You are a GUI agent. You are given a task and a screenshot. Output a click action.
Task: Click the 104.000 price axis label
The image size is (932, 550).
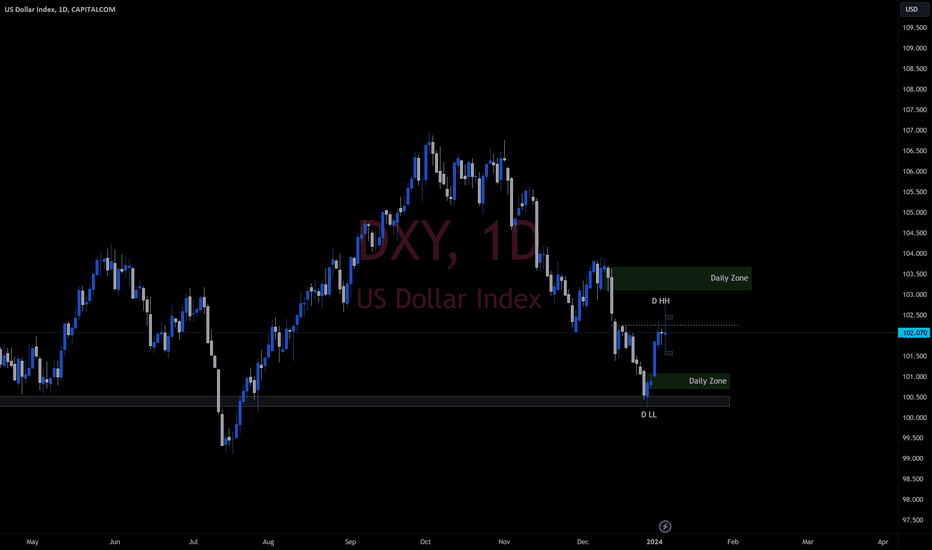coord(915,253)
